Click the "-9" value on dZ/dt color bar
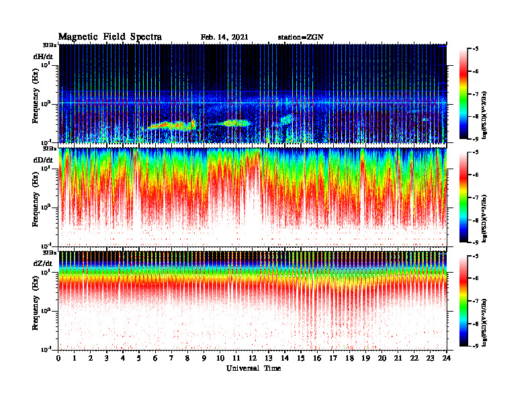The image size is (532, 411). 476,346
